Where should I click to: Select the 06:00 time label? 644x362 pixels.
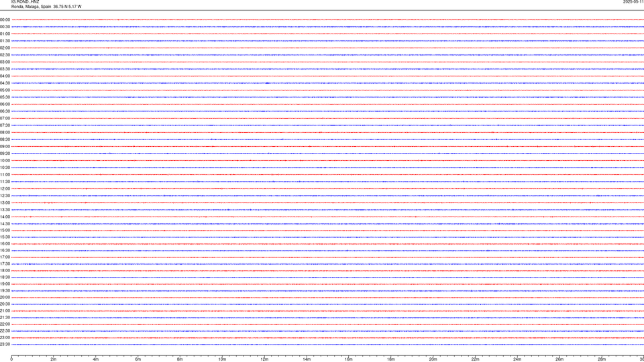pos(5,104)
